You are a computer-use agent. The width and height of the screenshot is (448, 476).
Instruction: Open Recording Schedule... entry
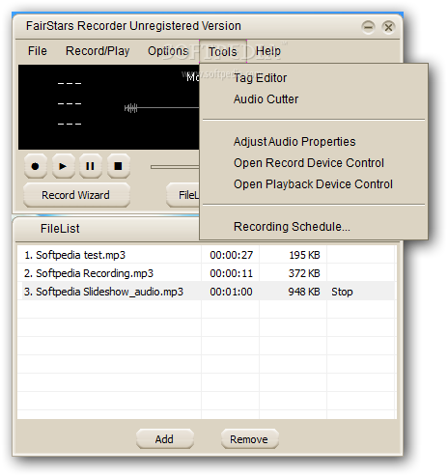point(292,227)
